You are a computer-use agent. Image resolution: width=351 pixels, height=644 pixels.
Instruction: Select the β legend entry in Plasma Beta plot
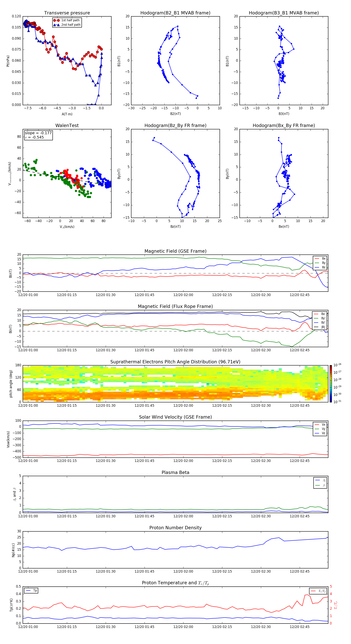pyautogui.click(x=320, y=485)
